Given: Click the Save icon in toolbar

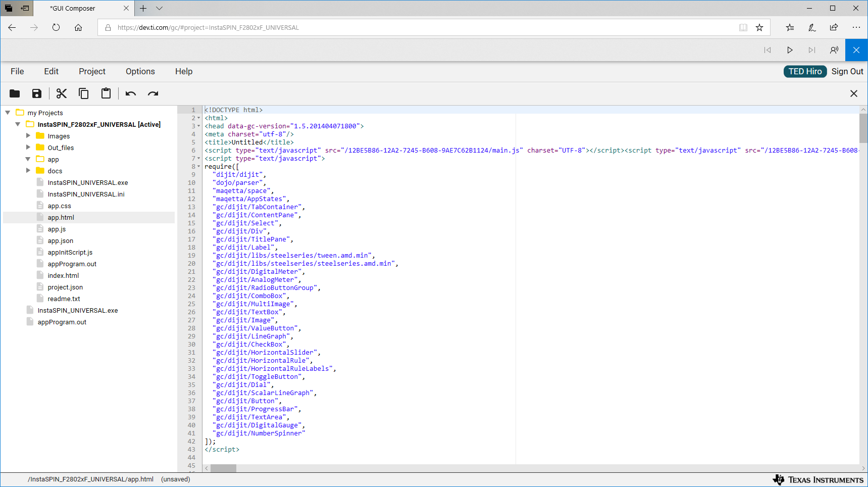Looking at the screenshot, I should (37, 93).
